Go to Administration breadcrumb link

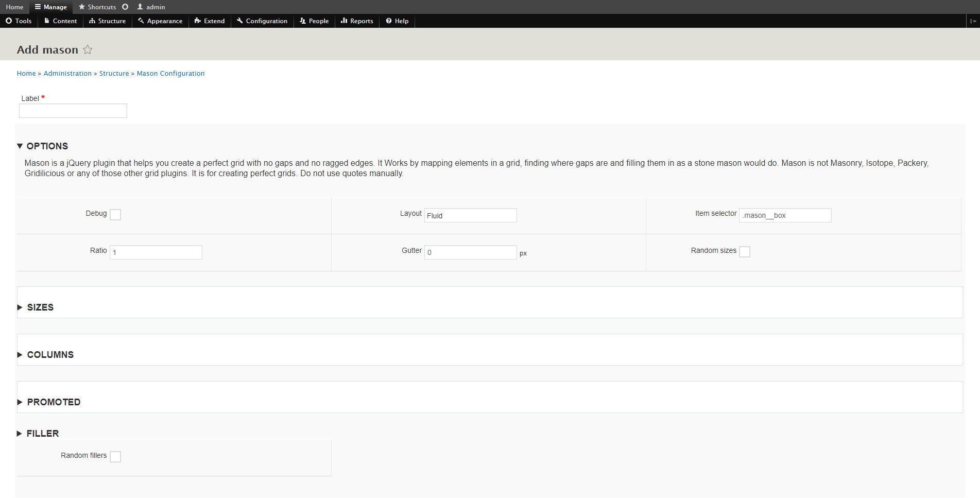pos(67,74)
